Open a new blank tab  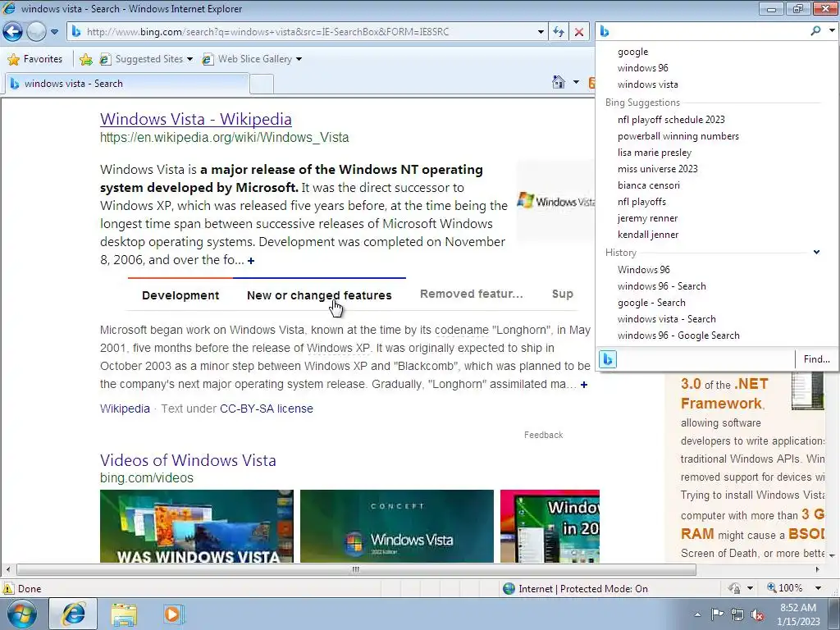[x=262, y=84]
